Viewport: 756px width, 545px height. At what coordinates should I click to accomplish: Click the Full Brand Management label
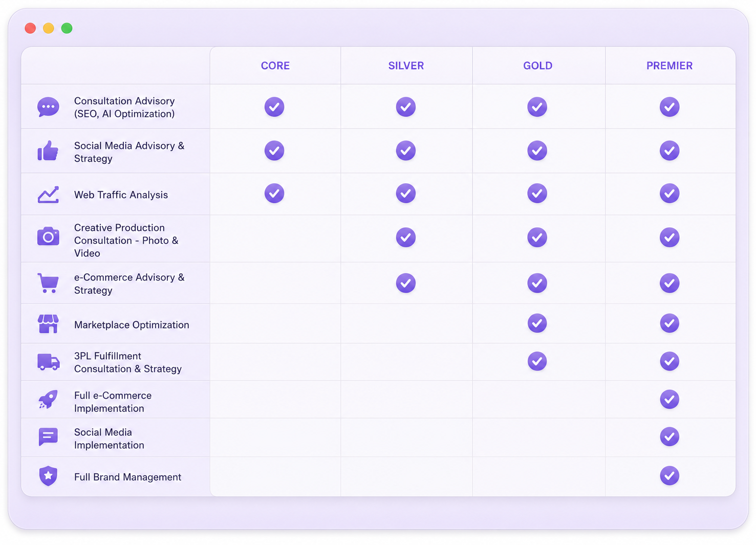pos(127,477)
